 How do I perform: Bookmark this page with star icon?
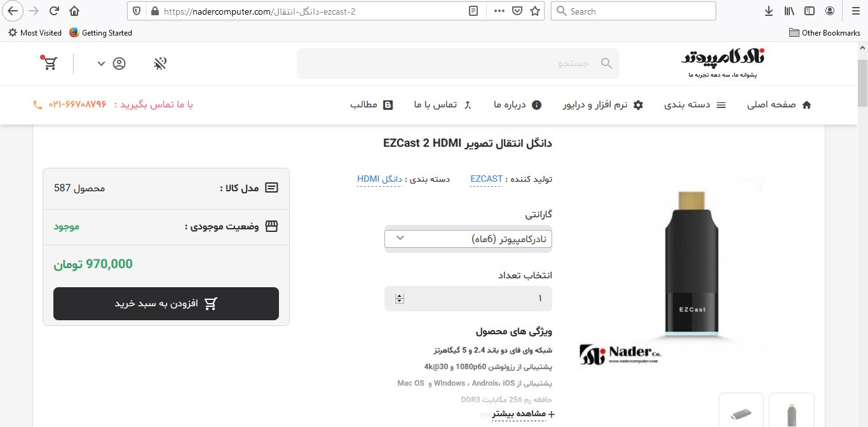535,11
